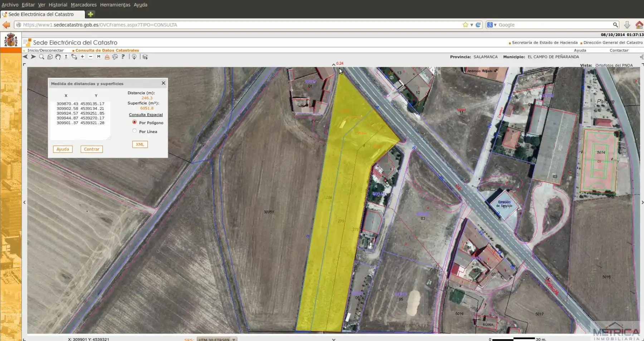Go to previous map view arrow
The image size is (644, 341).
tap(25, 56)
